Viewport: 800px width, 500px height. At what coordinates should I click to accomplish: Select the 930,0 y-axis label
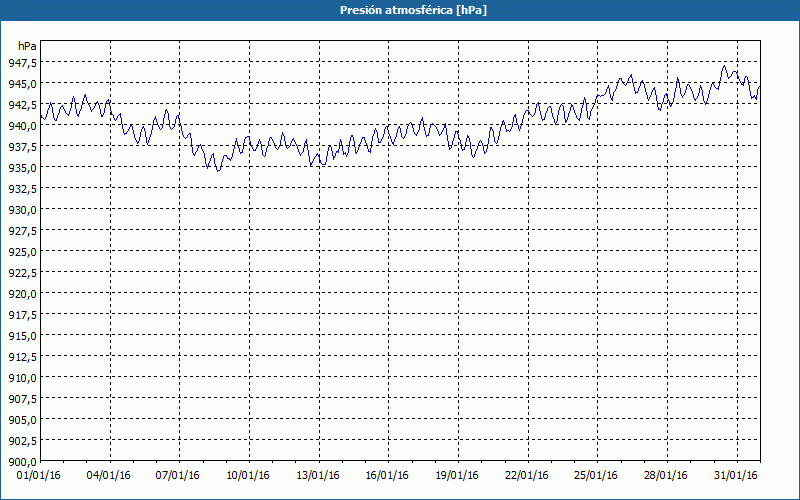[22, 210]
